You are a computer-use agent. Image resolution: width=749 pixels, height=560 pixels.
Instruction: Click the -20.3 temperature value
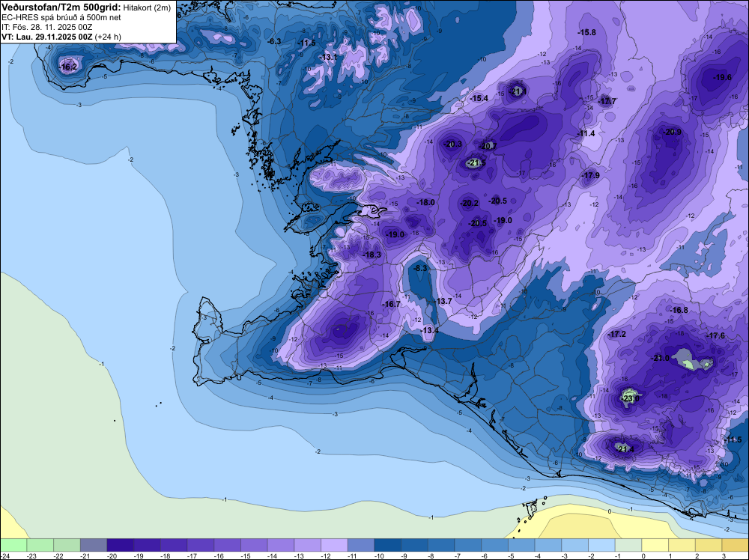coord(452,144)
